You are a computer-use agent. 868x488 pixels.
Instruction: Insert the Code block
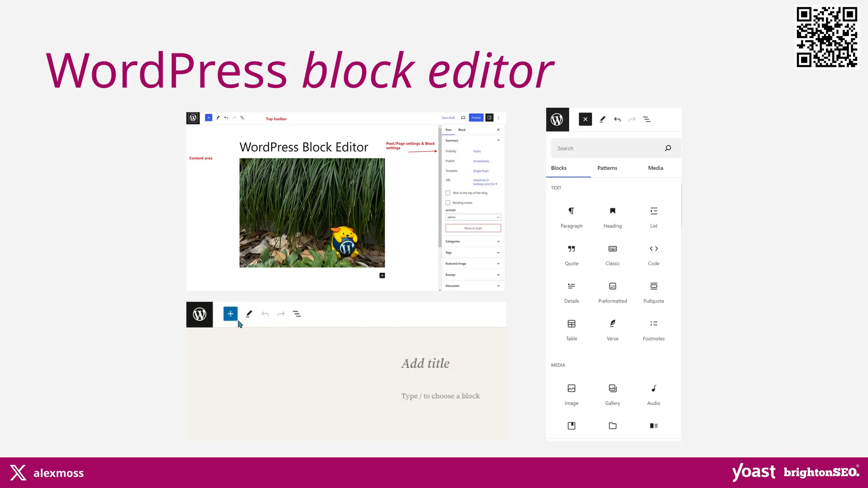pyautogui.click(x=654, y=255)
